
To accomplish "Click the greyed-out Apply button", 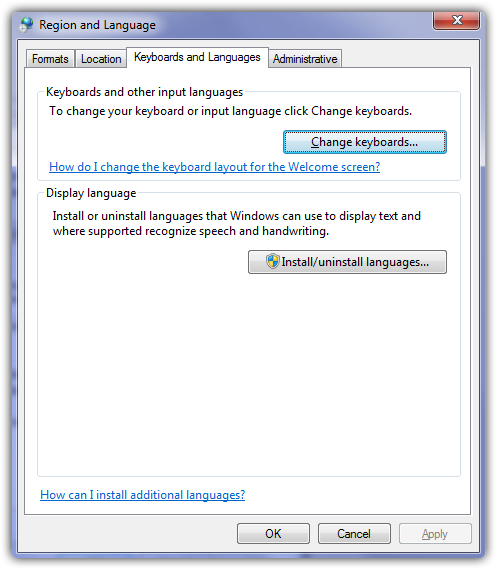I will click(x=435, y=533).
